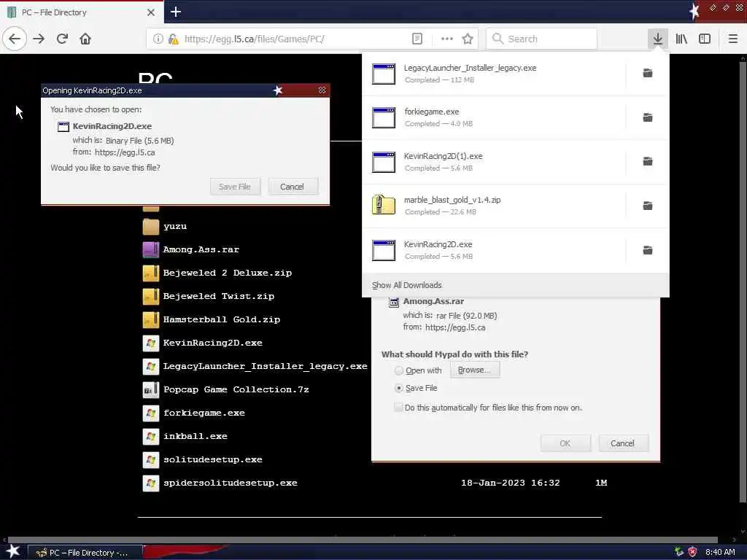The width and height of the screenshot is (747, 560).
Task: Close the PC – File Directory tab
Action: click(150, 12)
